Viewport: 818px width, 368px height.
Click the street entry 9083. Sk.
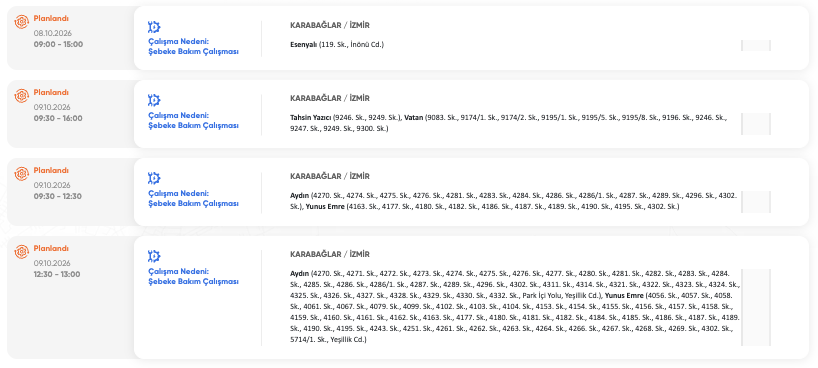[x=441, y=118]
